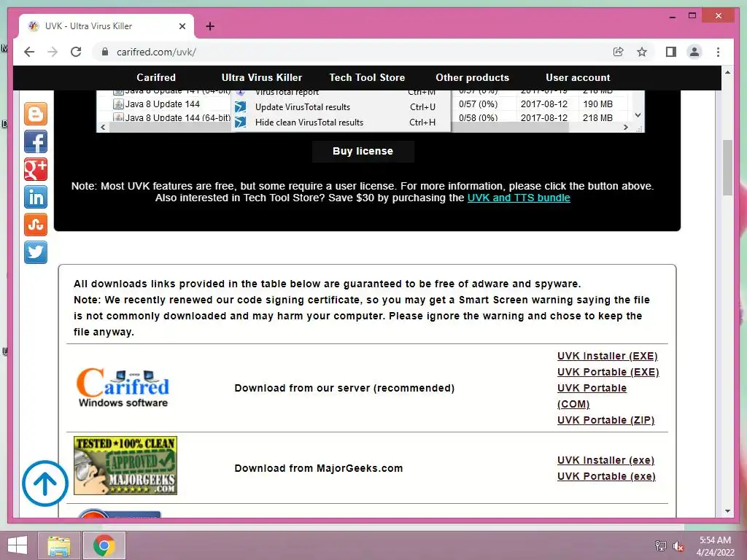The image size is (747, 560).
Task: Share via the Twitter icon
Action: (x=36, y=252)
